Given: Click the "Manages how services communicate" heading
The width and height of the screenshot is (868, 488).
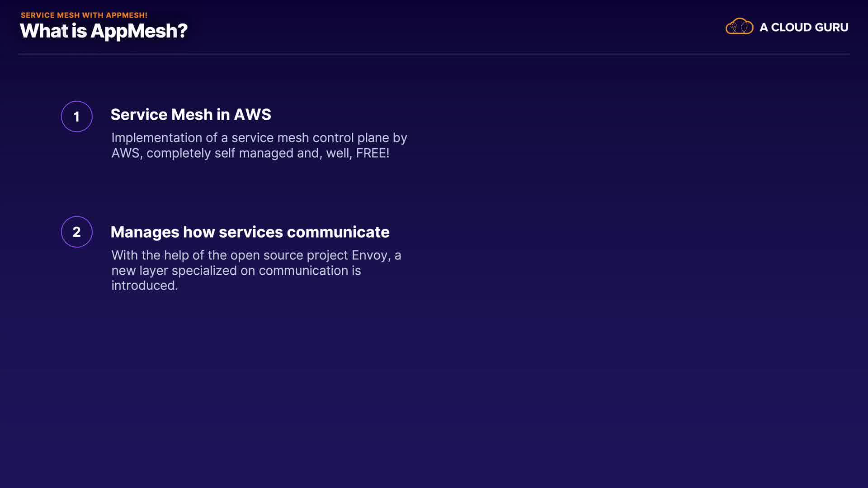Looking at the screenshot, I should click(250, 232).
